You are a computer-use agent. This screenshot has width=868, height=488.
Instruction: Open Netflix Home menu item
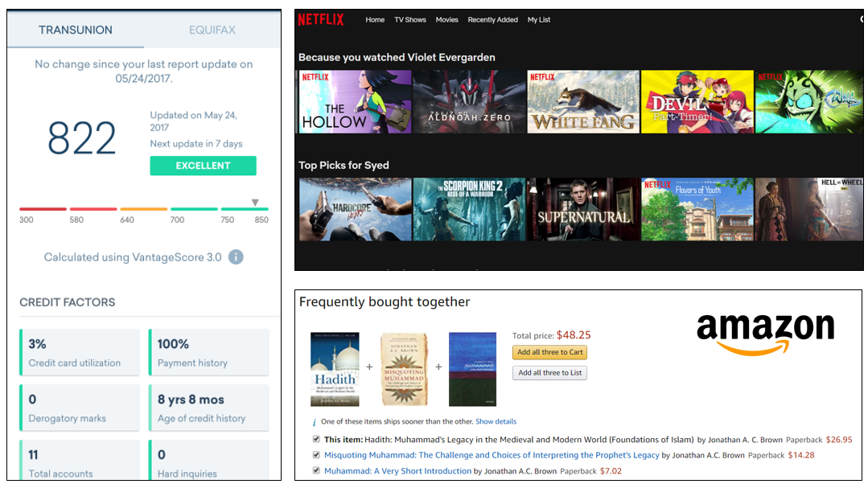coord(375,20)
